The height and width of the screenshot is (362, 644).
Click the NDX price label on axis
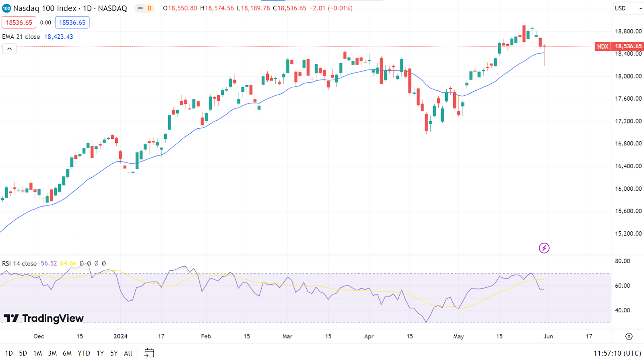[x=603, y=46]
